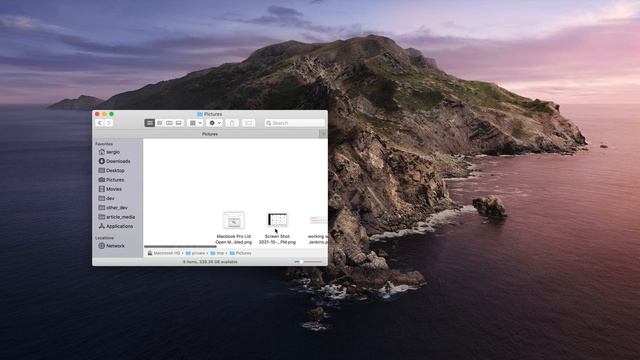Zoom the Finder window with green button

tap(111, 114)
